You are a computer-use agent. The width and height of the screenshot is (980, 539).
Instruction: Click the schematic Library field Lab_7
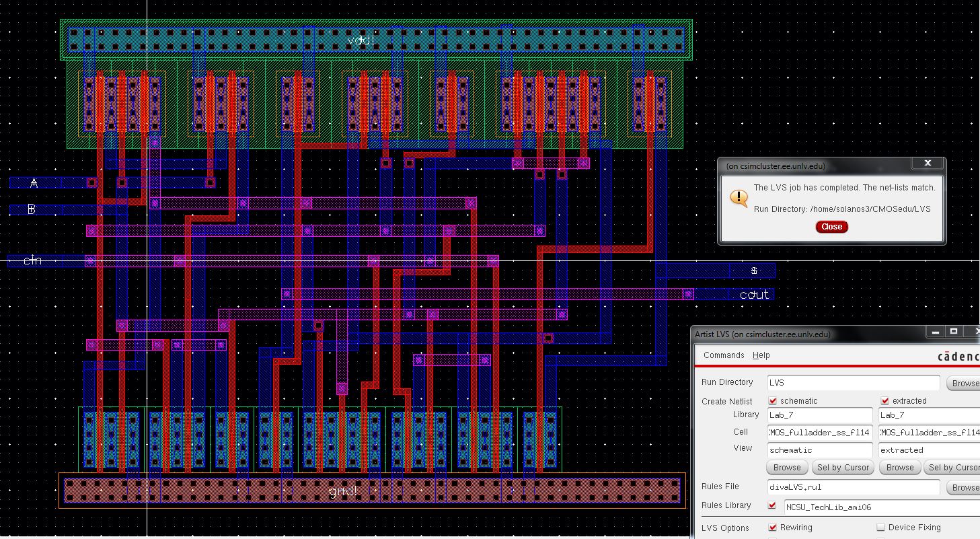819,415
